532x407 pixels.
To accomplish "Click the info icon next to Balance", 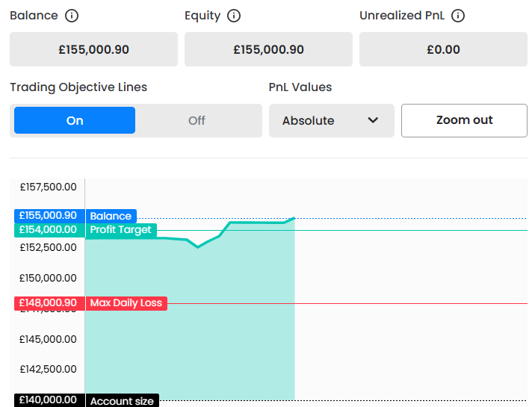I will click(72, 16).
